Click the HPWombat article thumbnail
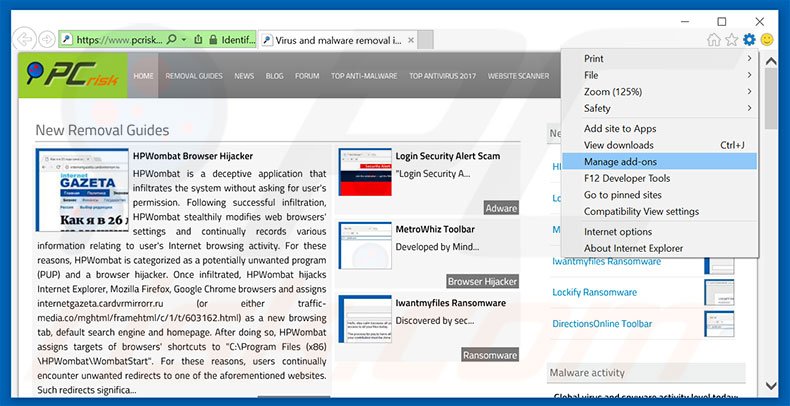The width and height of the screenshot is (790, 406). click(82, 190)
